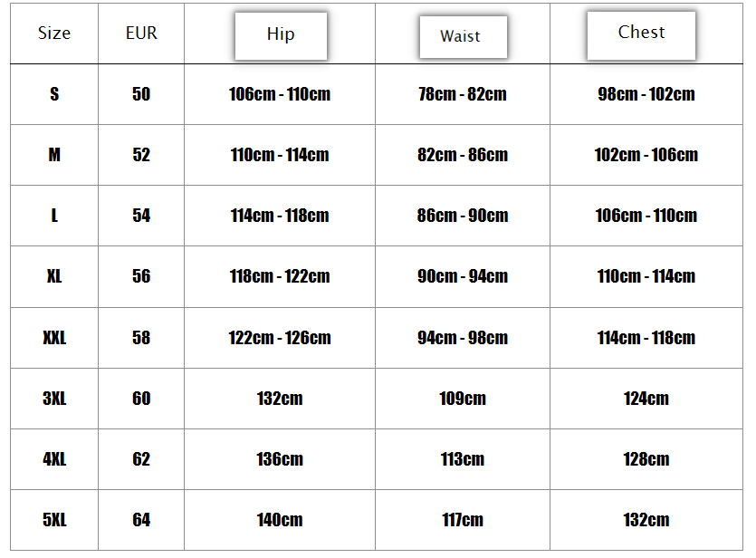Select waist range 94cm - 98cm
This screenshot has width=756, height=558.
click(x=463, y=338)
